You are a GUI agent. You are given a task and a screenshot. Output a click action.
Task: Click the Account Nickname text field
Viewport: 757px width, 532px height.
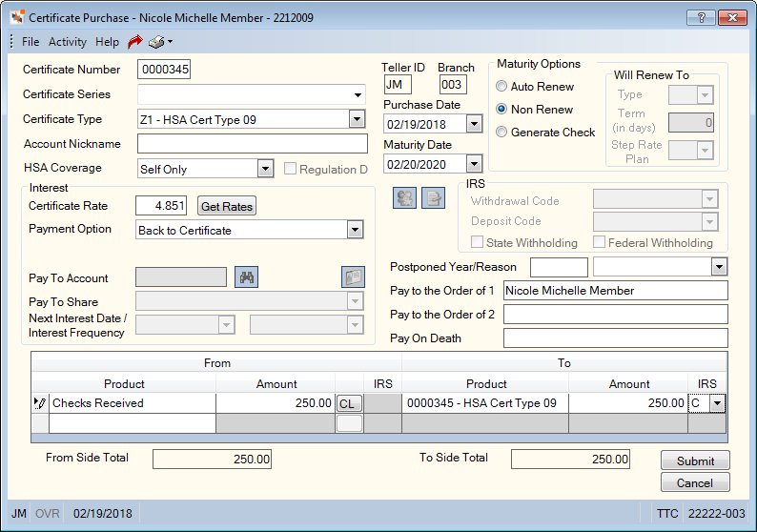[x=253, y=143]
